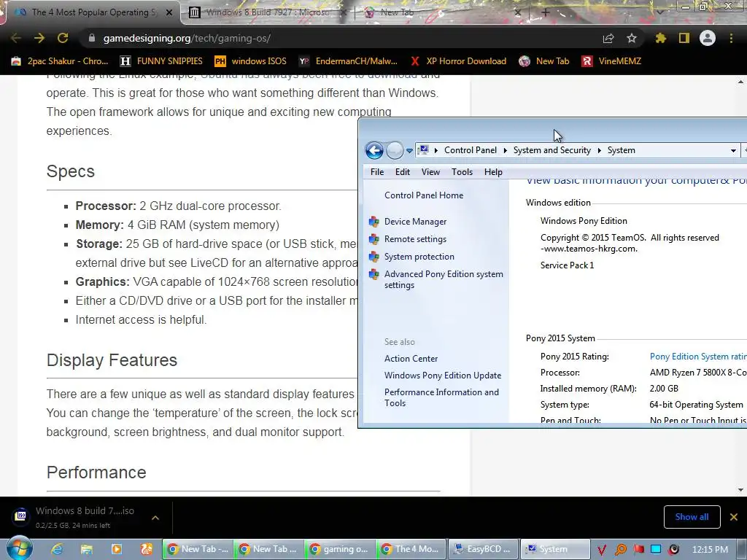Open Windows Media Player taskbar icon
The height and width of the screenshot is (560, 747).
click(116, 550)
